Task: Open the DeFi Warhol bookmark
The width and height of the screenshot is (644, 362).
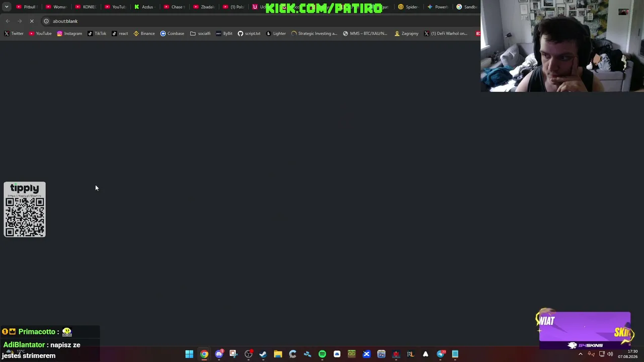Action: pyautogui.click(x=446, y=34)
